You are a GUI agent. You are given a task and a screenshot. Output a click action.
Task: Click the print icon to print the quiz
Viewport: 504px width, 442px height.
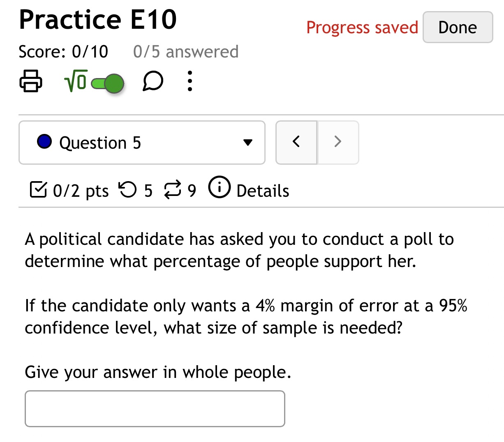[31, 81]
